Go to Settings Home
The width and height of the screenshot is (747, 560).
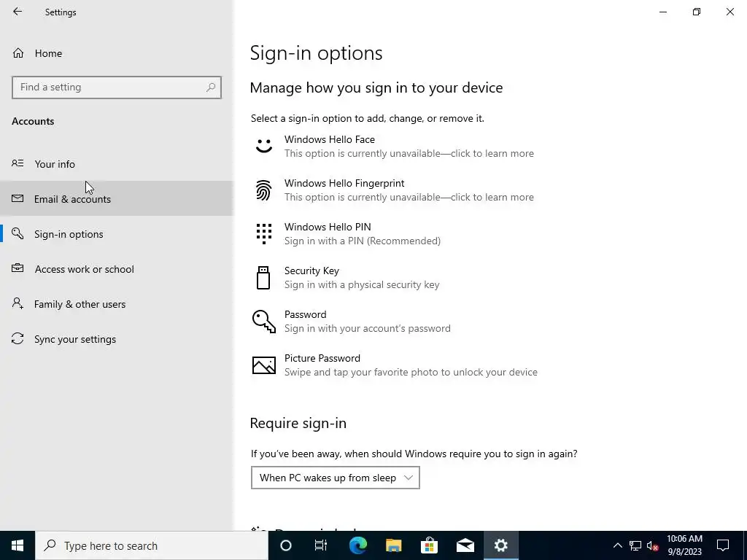tap(117, 52)
